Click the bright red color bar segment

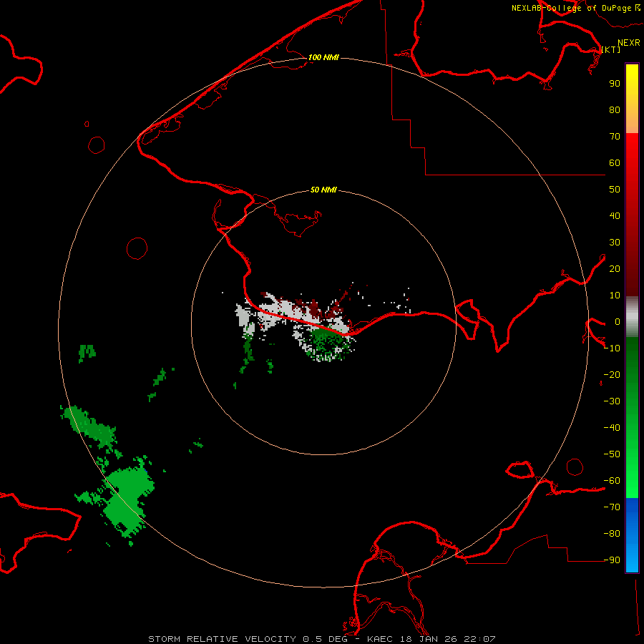click(x=632, y=150)
